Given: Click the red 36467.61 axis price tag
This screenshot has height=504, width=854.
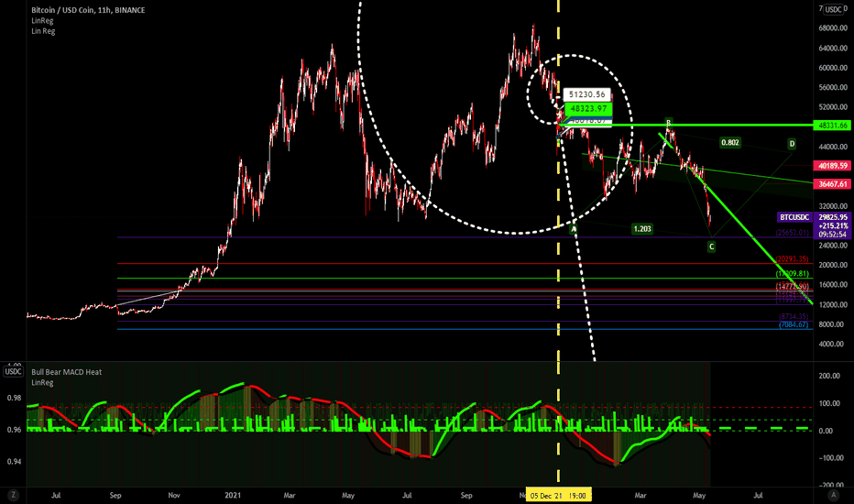Looking at the screenshot, I should pos(833,184).
